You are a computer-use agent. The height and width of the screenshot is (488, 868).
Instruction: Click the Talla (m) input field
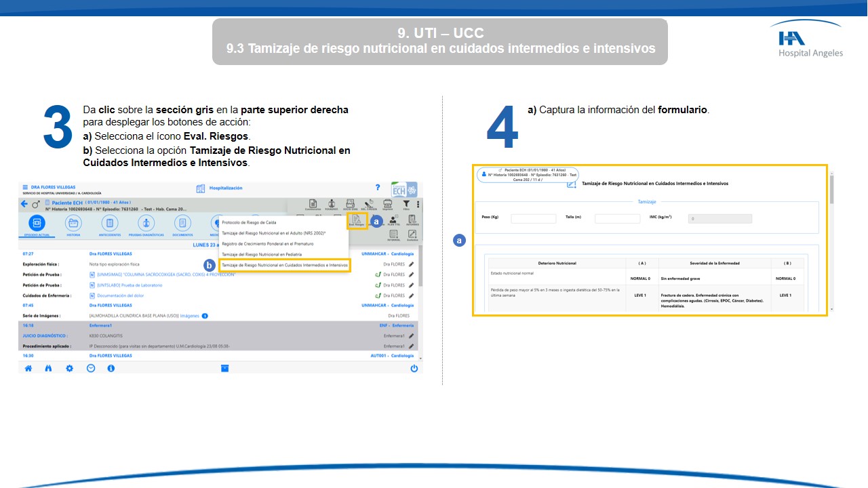[x=617, y=219]
